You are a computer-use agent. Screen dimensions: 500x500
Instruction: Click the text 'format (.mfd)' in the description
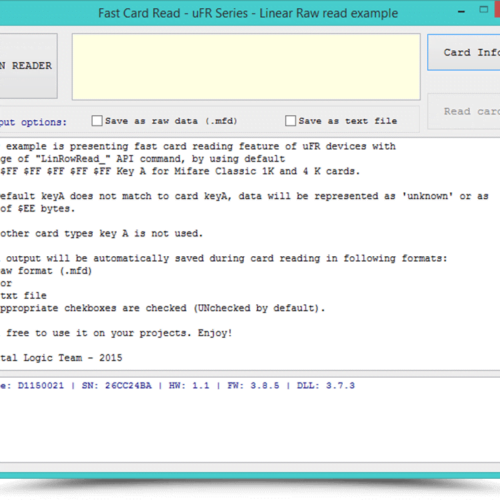tap(55, 271)
